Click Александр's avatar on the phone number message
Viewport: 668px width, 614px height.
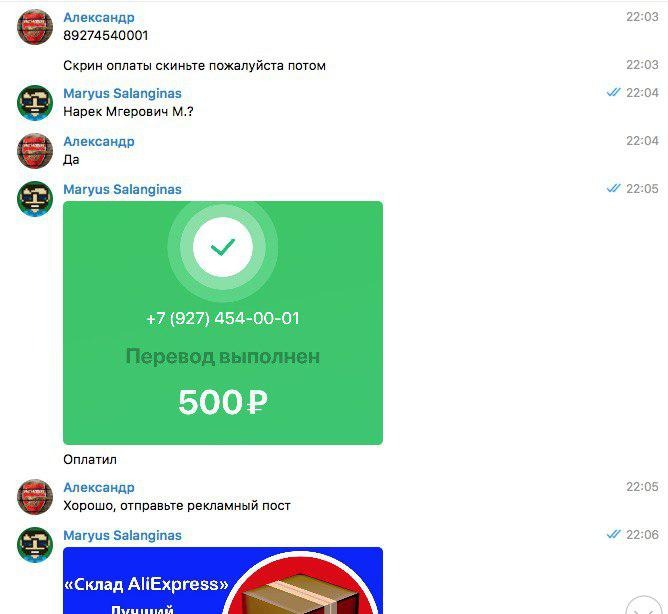click(35, 26)
